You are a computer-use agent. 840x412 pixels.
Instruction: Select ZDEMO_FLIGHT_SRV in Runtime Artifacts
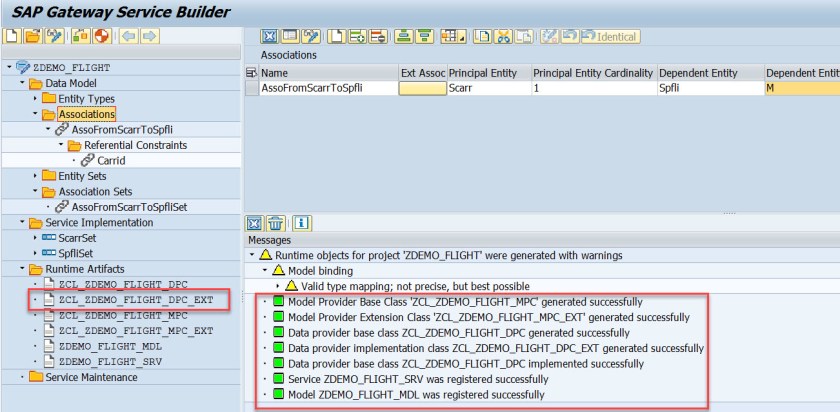coord(110,362)
